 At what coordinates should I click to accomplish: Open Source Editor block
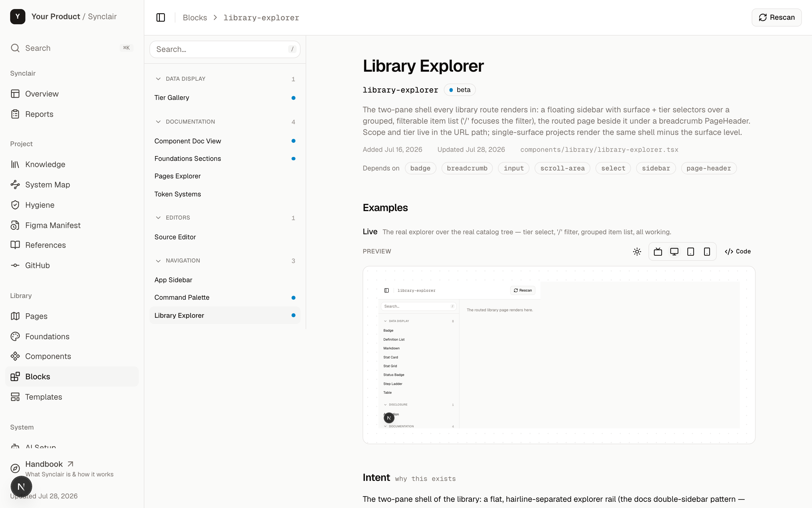point(225,237)
